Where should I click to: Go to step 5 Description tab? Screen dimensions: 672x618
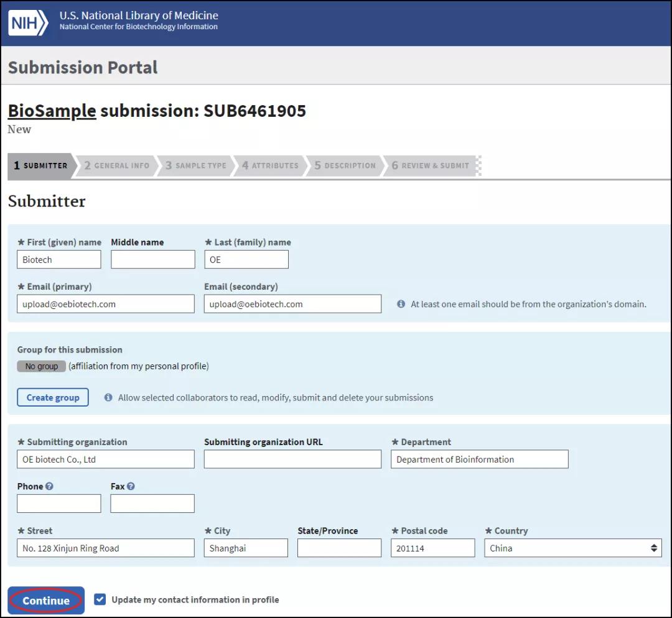345,165
